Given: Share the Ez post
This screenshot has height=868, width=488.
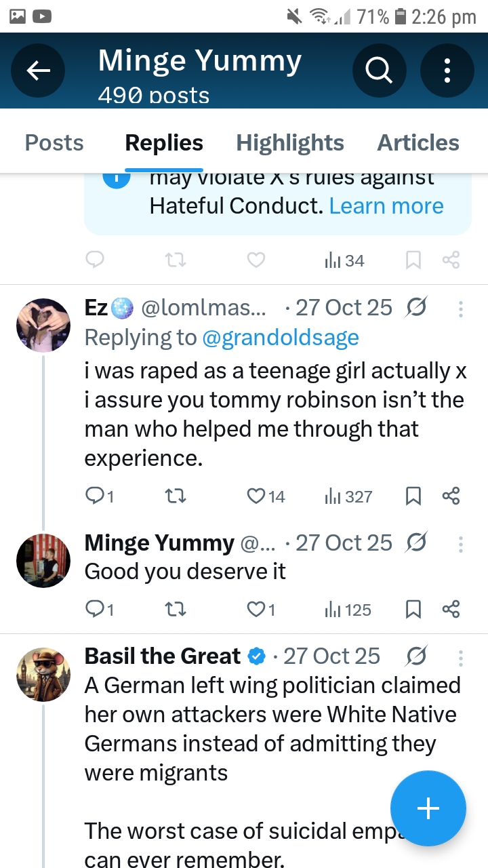Looking at the screenshot, I should (451, 496).
